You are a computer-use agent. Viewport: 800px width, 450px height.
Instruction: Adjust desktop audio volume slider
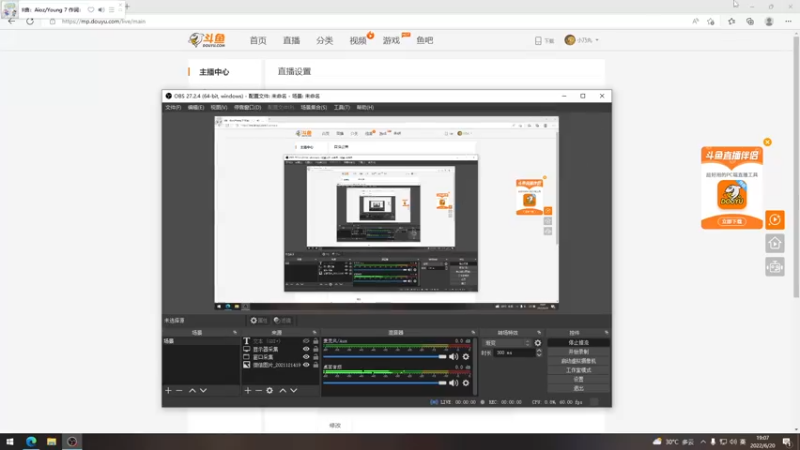click(385, 383)
